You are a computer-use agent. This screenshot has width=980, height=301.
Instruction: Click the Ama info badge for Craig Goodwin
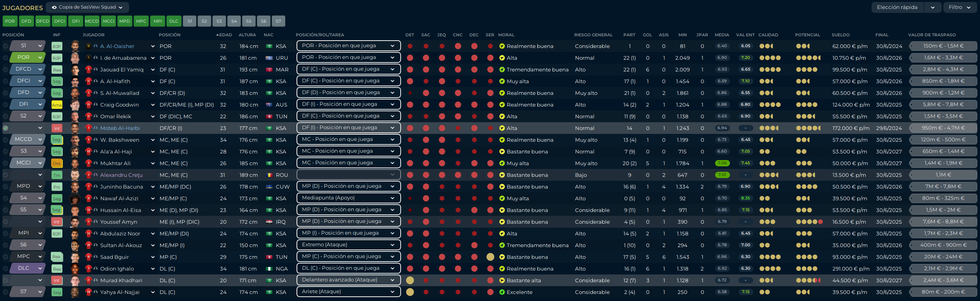[x=57, y=105]
